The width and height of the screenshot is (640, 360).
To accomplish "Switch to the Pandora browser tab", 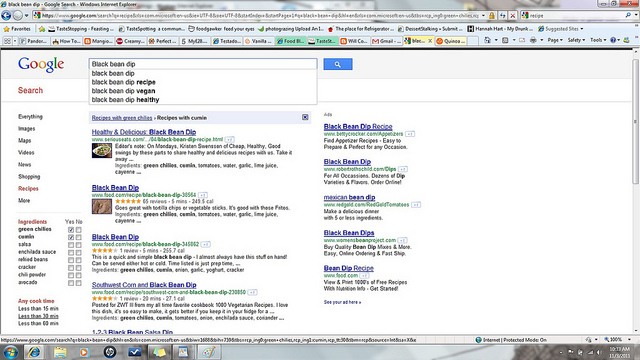I will [34, 41].
